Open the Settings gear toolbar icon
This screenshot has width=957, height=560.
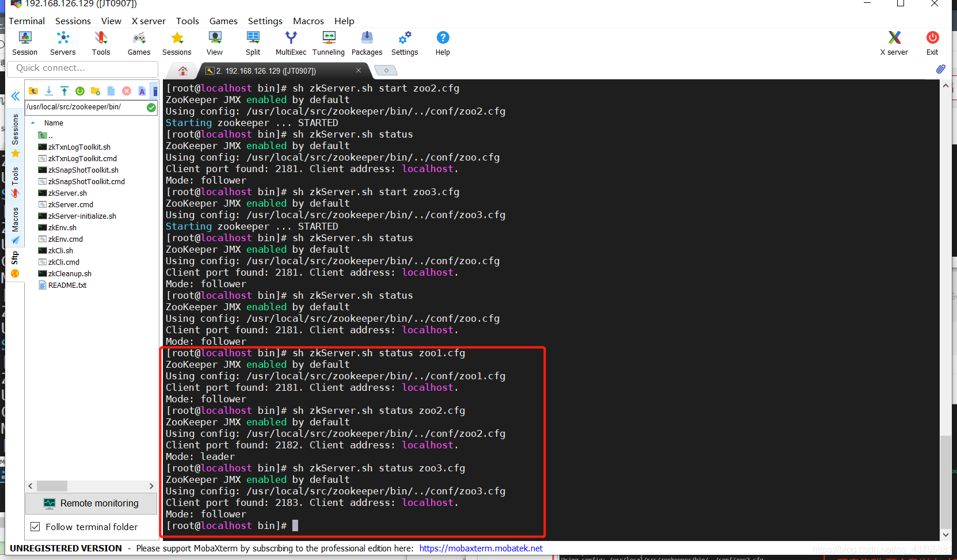[x=405, y=43]
